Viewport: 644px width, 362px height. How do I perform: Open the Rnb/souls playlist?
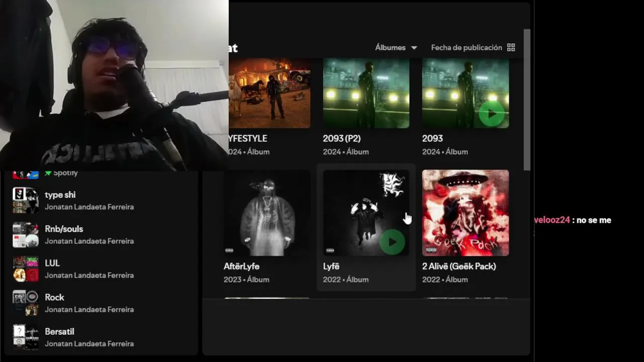pyautogui.click(x=101, y=234)
